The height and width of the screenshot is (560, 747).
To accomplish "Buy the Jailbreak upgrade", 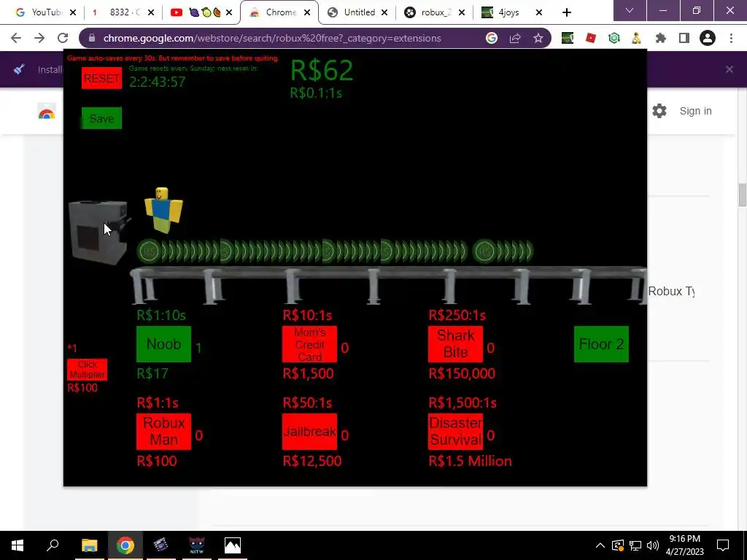I will click(x=309, y=432).
